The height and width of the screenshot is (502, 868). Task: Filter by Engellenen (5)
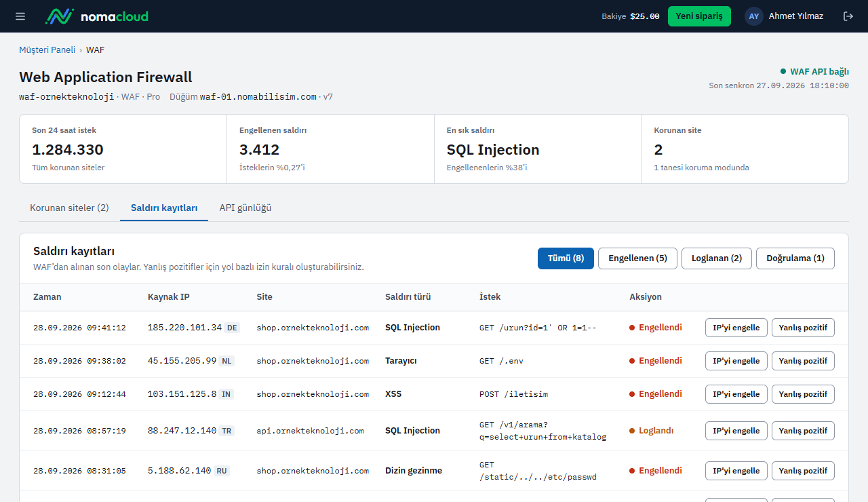637,258
